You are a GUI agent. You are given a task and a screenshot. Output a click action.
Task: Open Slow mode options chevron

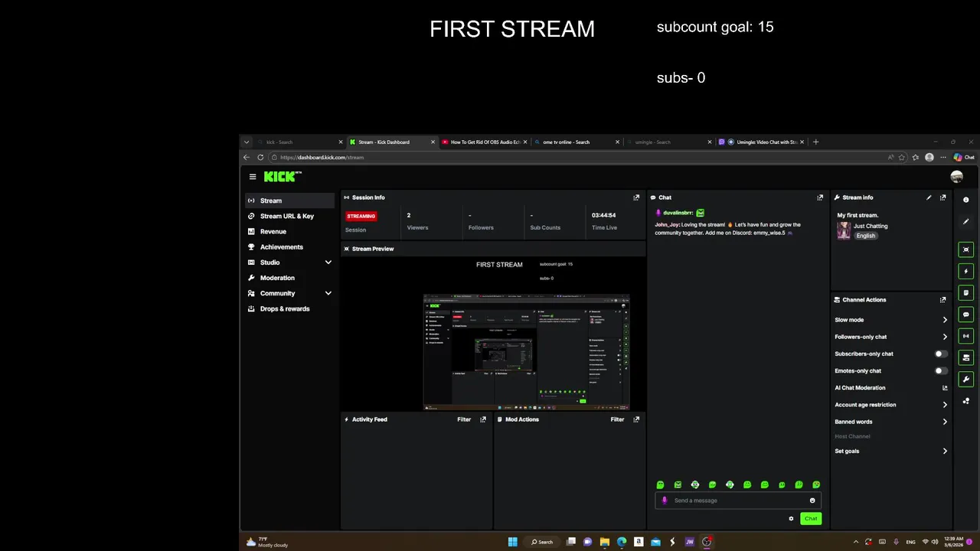pos(945,320)
